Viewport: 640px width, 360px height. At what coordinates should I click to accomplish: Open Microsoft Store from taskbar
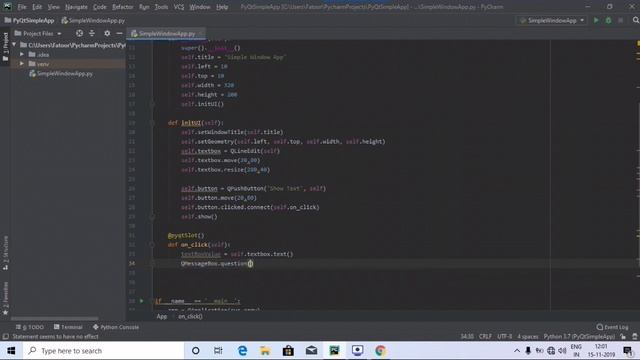coord(288,351)
